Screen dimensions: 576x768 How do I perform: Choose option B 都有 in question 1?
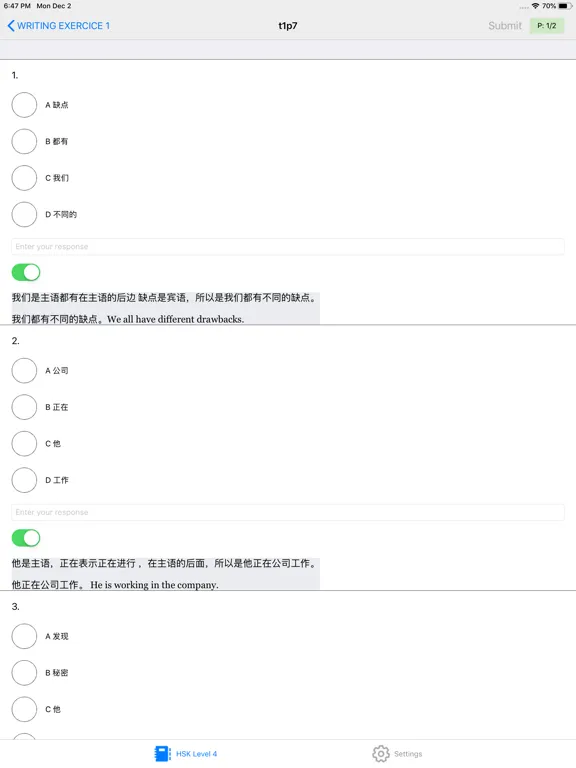click(24, 142)
